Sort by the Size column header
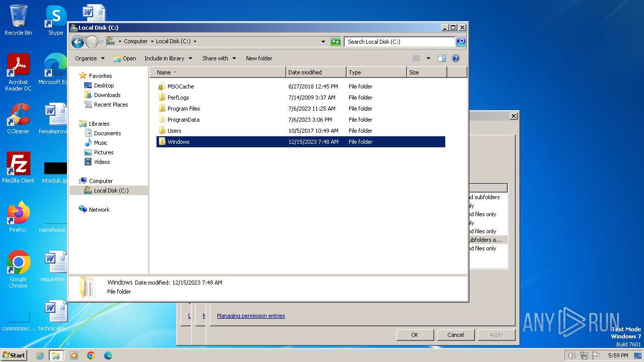This screenshot has width=644, height=362. point(427,72)
